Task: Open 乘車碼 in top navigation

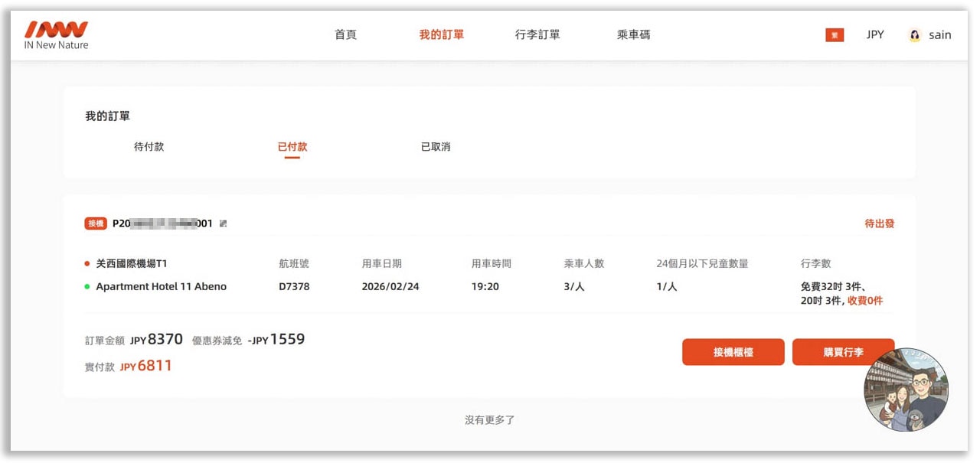Action: pyautogui.click(x=633, y=34)
